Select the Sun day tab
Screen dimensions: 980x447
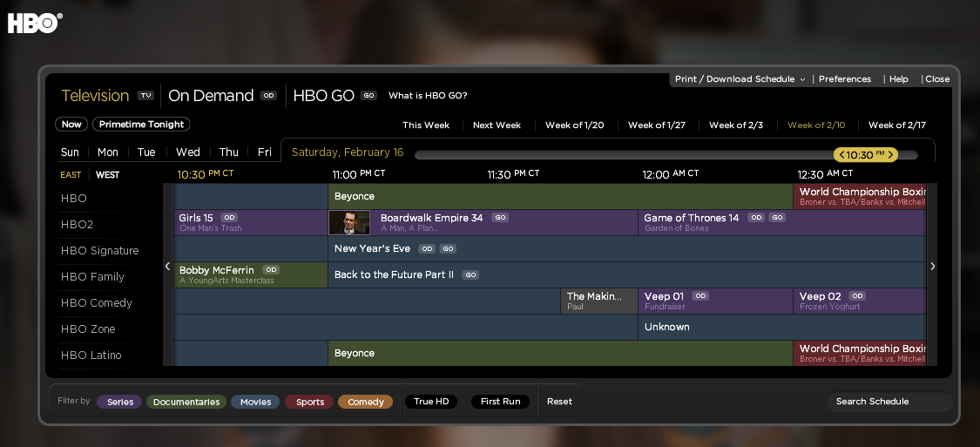(x=70, y=152)
